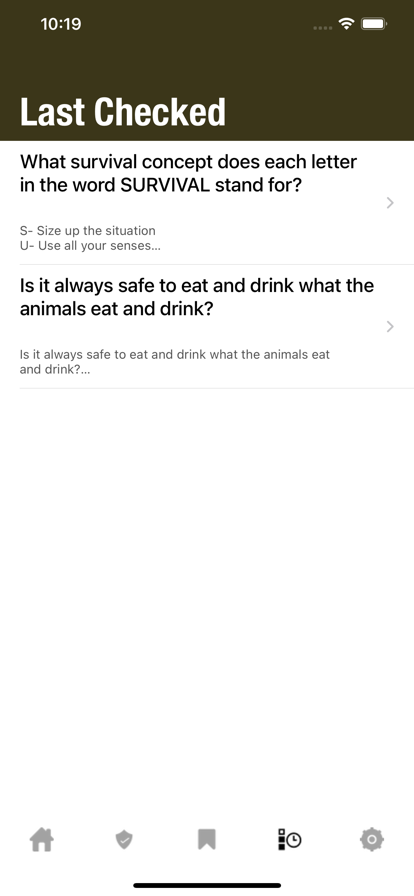Open the Home tab icon

(42, 839)
